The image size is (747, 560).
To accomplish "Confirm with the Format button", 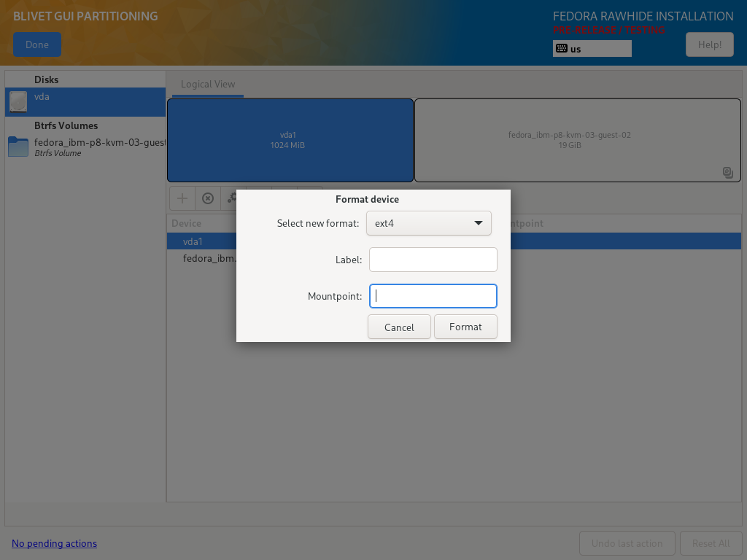I will (x=465, y=327).
